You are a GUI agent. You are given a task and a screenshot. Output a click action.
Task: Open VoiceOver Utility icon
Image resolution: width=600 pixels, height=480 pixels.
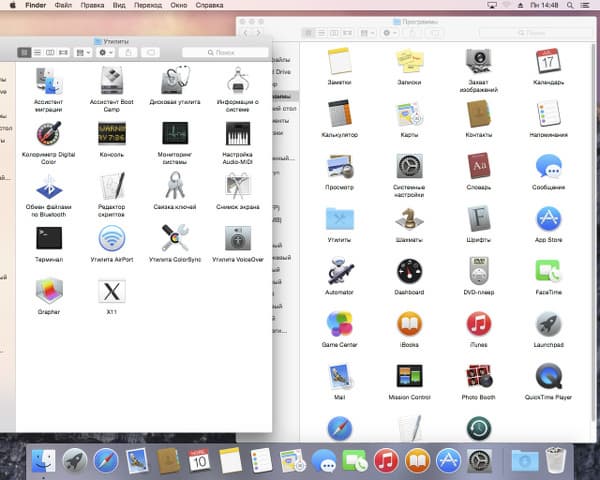[x=238, y=238]
